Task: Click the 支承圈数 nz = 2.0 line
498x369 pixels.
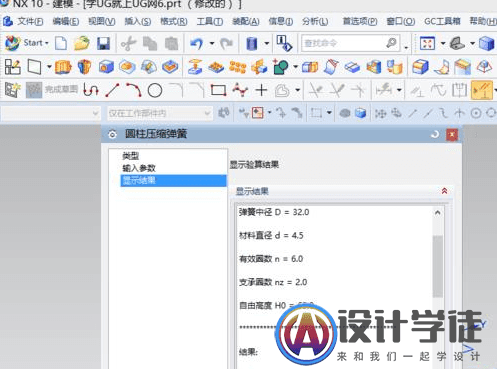Action: [273, 282]
